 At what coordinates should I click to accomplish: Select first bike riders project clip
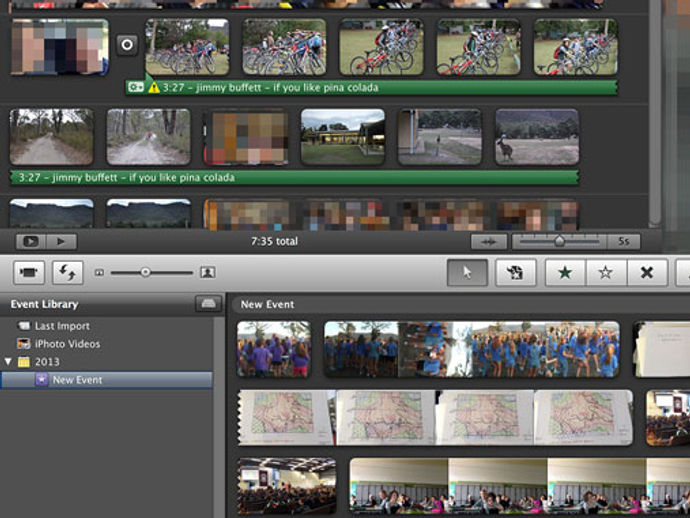click(187, 47)
